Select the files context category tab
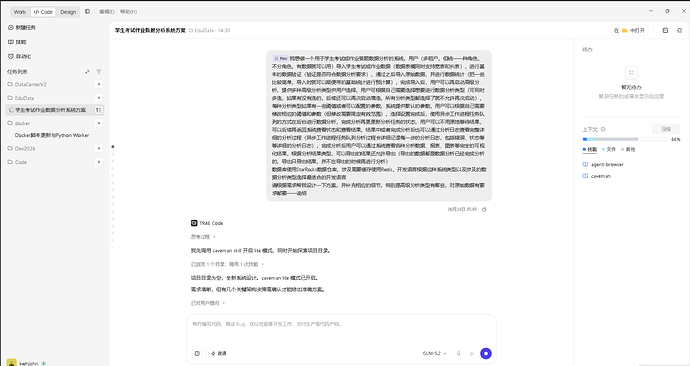Image resolution: width=690 pixels, height=366 pixels. pyautogui.click(x=609, y=150)
